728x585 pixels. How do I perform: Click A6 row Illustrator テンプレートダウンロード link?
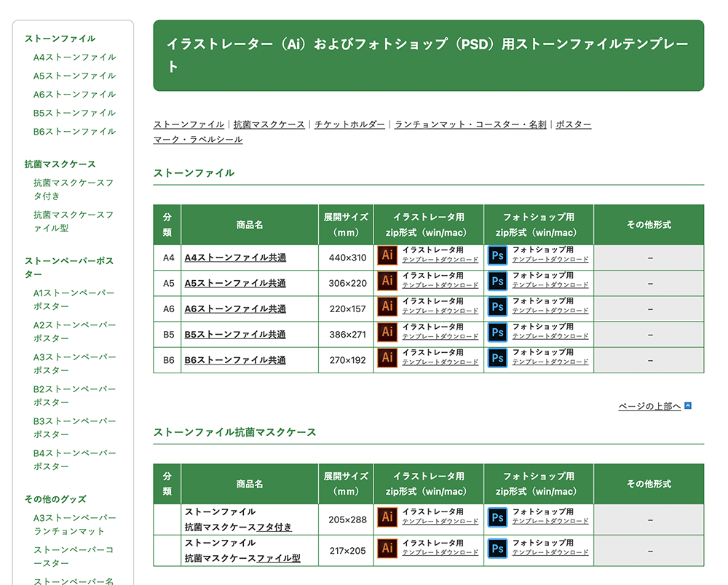point(440,311)
